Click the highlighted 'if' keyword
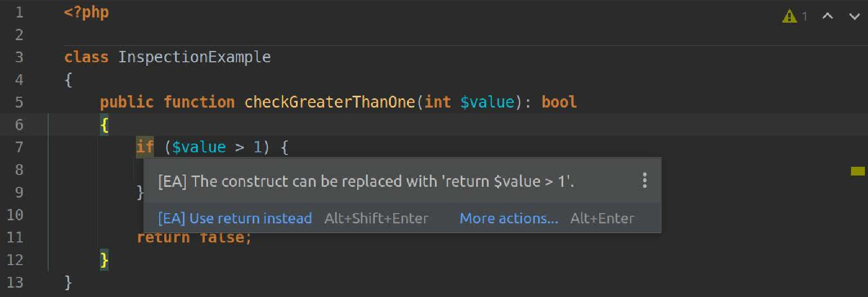 (145, 147)
